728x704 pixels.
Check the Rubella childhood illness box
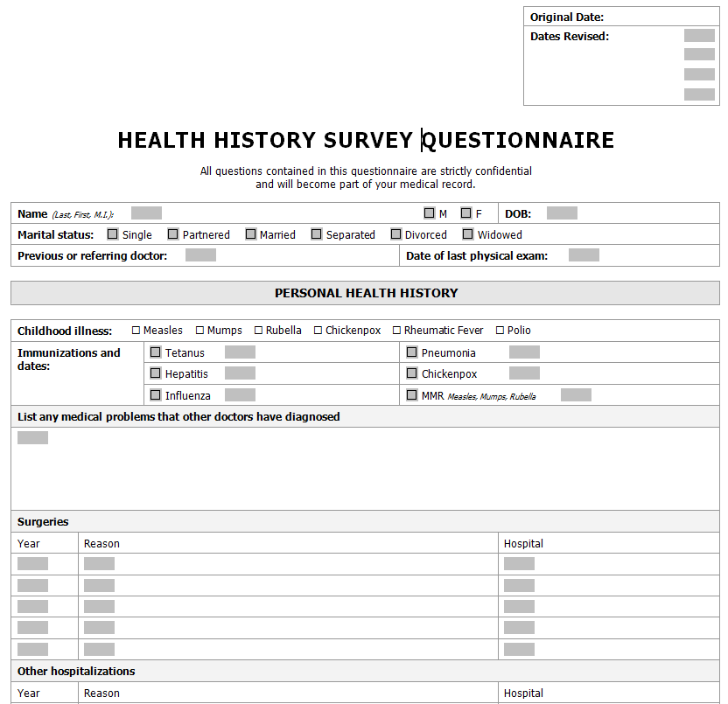click(x=259, y=331)
